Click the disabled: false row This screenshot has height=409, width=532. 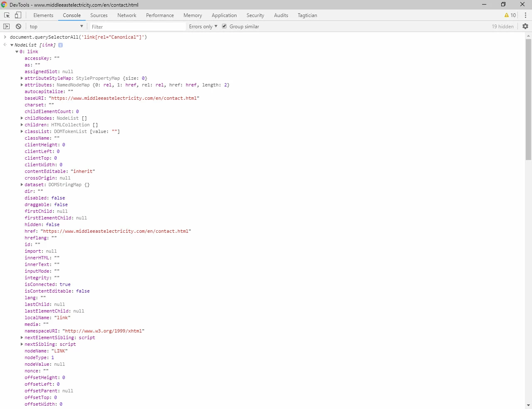tap(45, 198)
